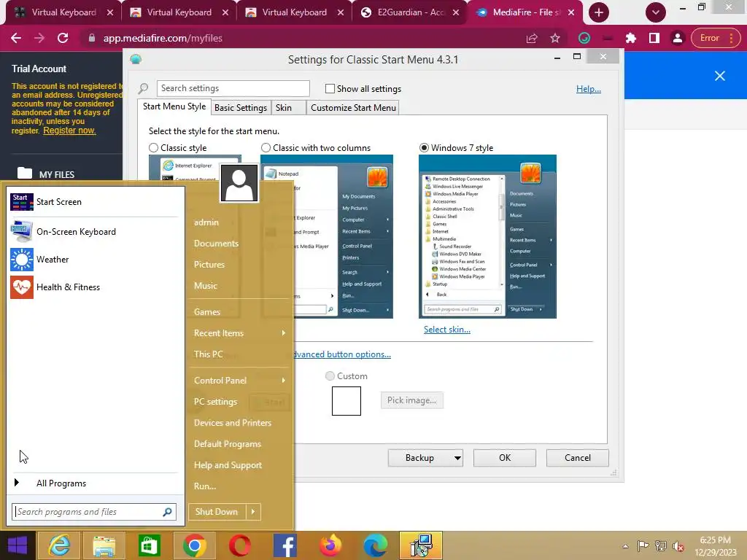Click the Chrome address bar URL
The height and width of the screenshot is (560, 747).
click(163, 38)
